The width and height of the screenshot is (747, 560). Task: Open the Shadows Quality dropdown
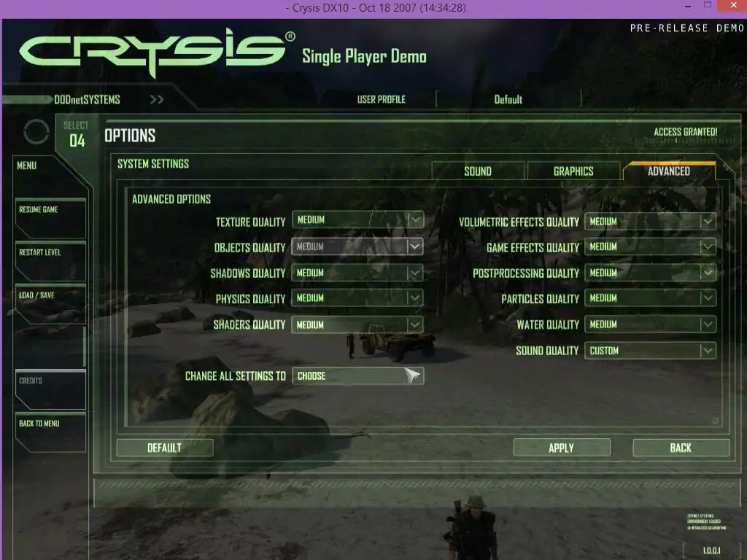click(x=357, y=273)
